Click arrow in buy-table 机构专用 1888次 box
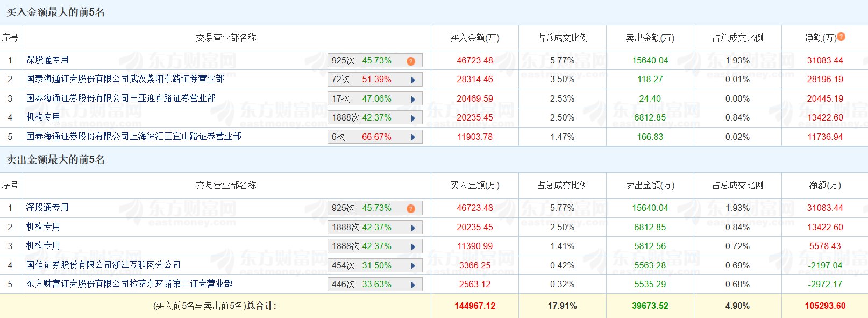The width and height of the screenshot is (868, 318). click(413, 118)
